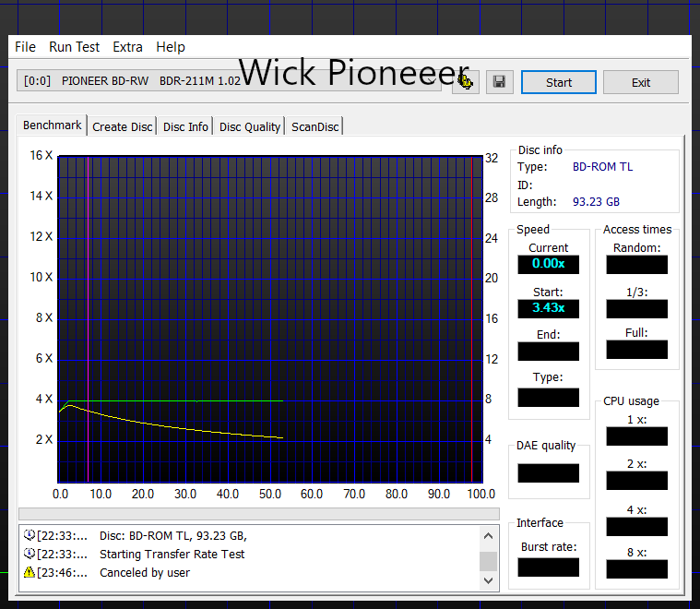Click the magenta vertical marker in the graph
700x609 pixels.
[x=88, y=319]
